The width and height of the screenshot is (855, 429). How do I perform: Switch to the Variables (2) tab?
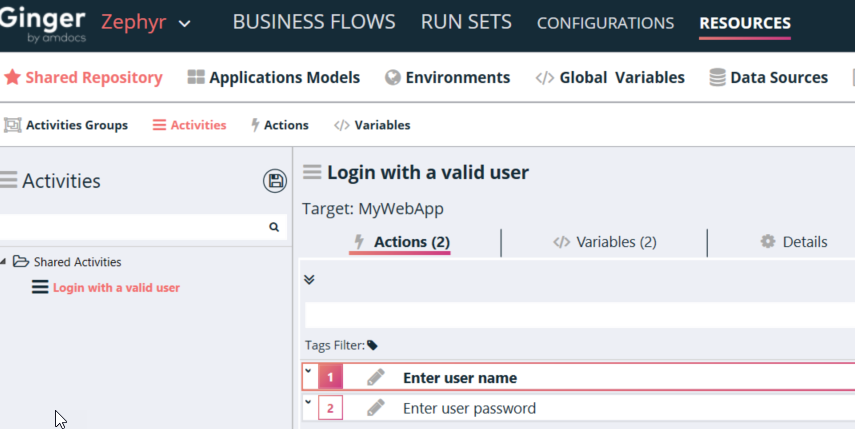point(604,242)
